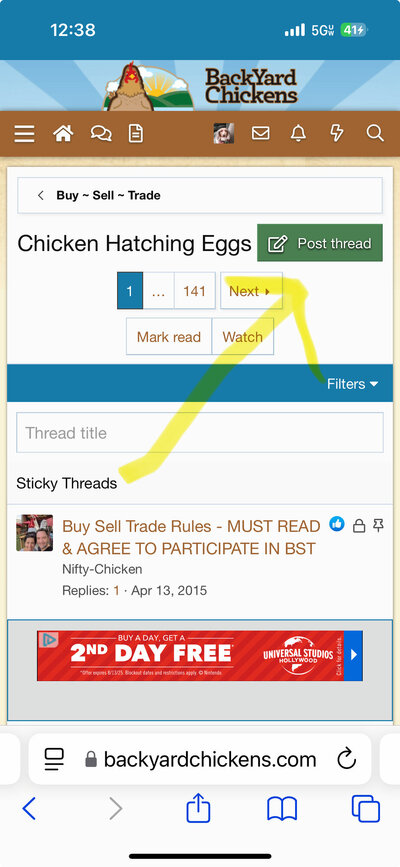This screenshot has height=867, width=400.
Task: Focus the Thread title input field
Action: tap(200, 432)
